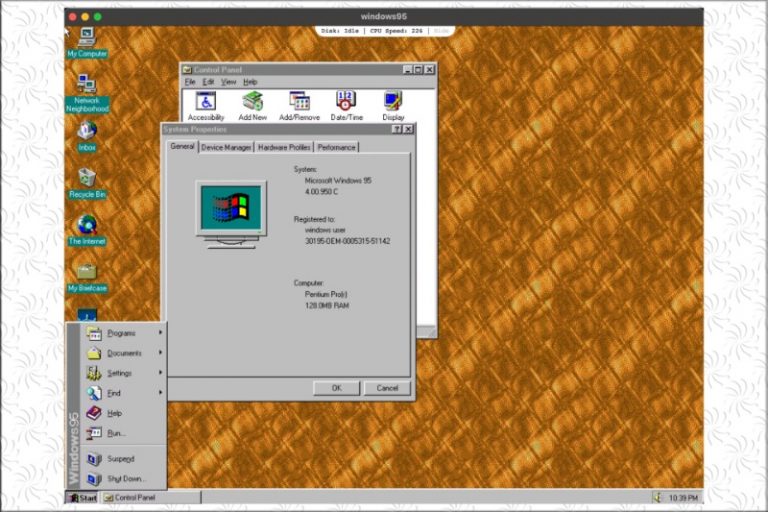Switch to the Hardware Profiles tab

(x=284, y=147)
